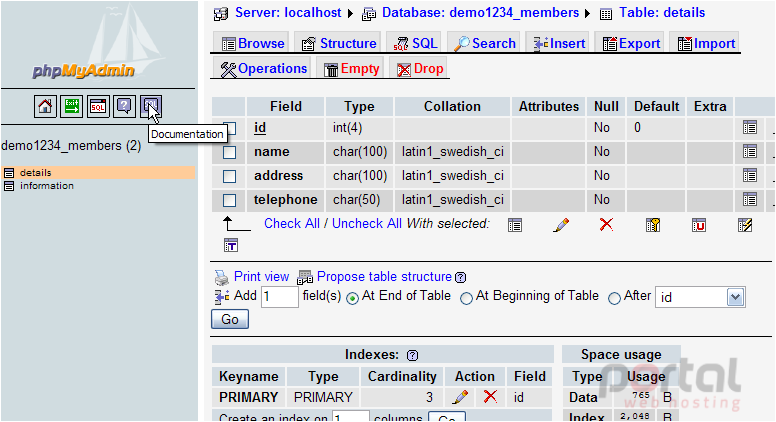This screenshot has width=776, height=422.
Task: Check the box for the telephone field
Action: click(x=229, y=200)
